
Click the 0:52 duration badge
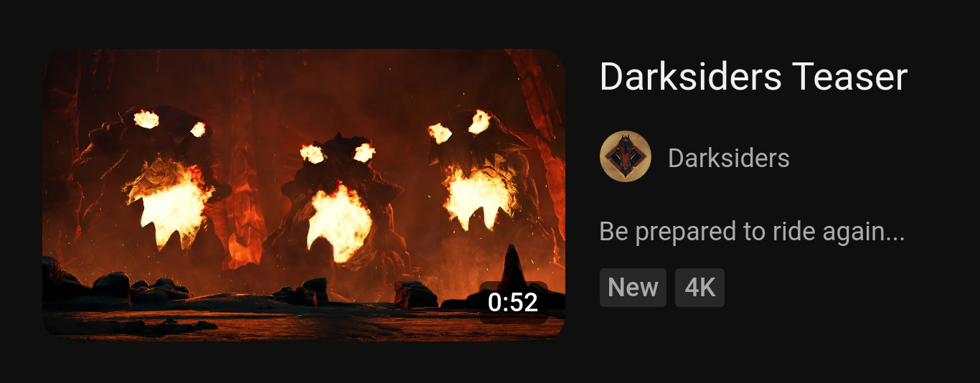coord(513,302)
